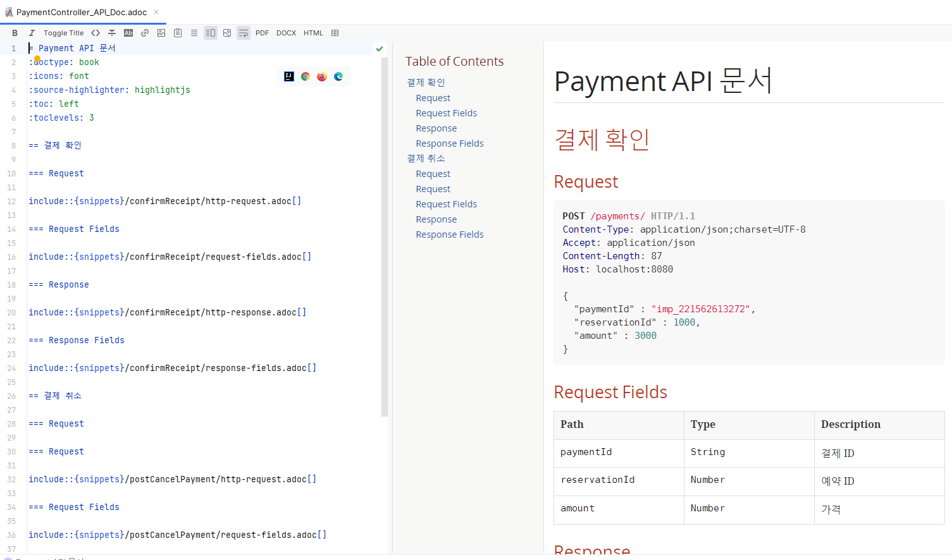952x560 pixels.
Task: Open first 'Response Fields' TOC link
Action: 450,143
